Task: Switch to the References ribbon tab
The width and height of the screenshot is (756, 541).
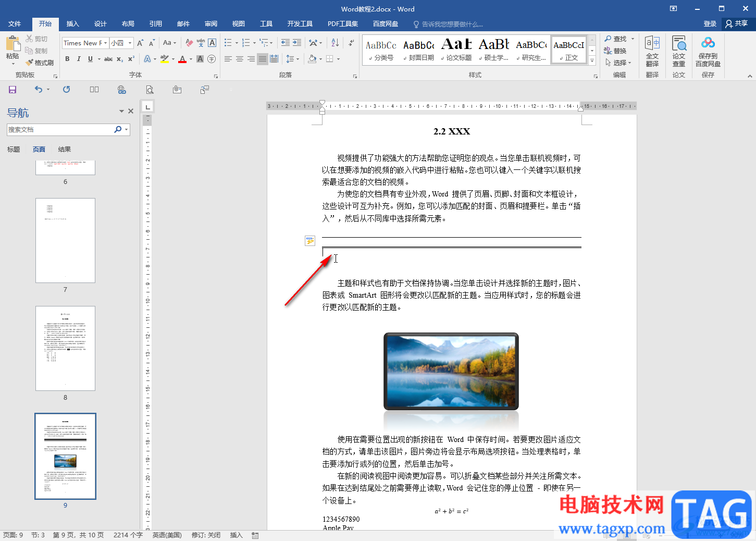Action: [x=156, y=23]
